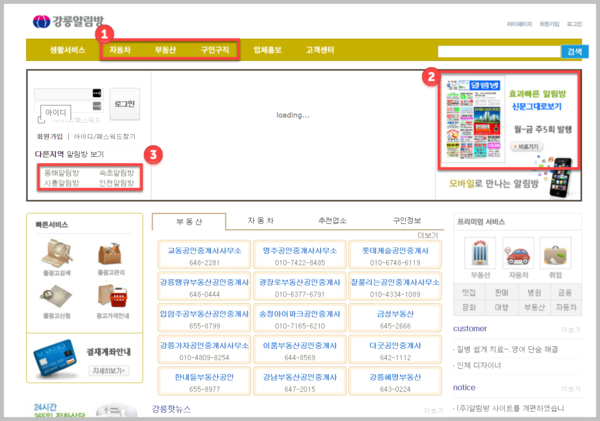Click the 로그인 button beside login fields
Viewport: 600px width, 421px height.
pyautogui.click(x=125, y=104)
